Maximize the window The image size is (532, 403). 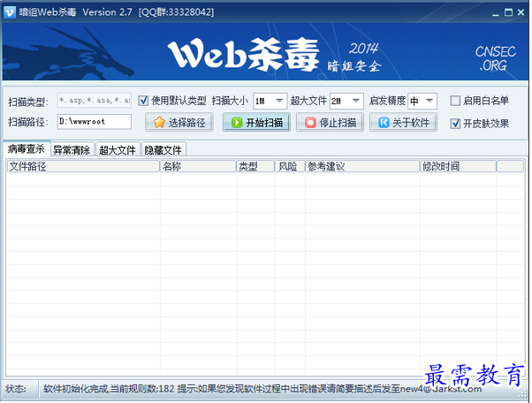(x=508, y=13)
